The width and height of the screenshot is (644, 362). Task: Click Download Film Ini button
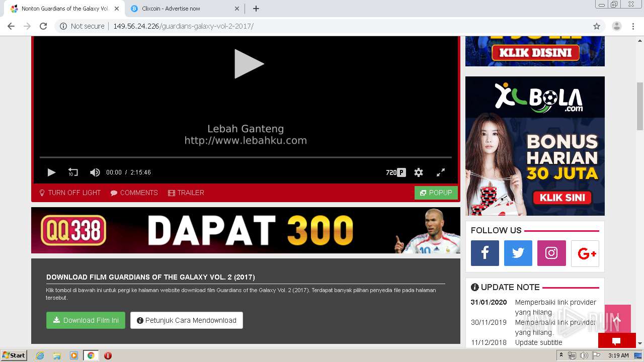[x=86, y=320]
